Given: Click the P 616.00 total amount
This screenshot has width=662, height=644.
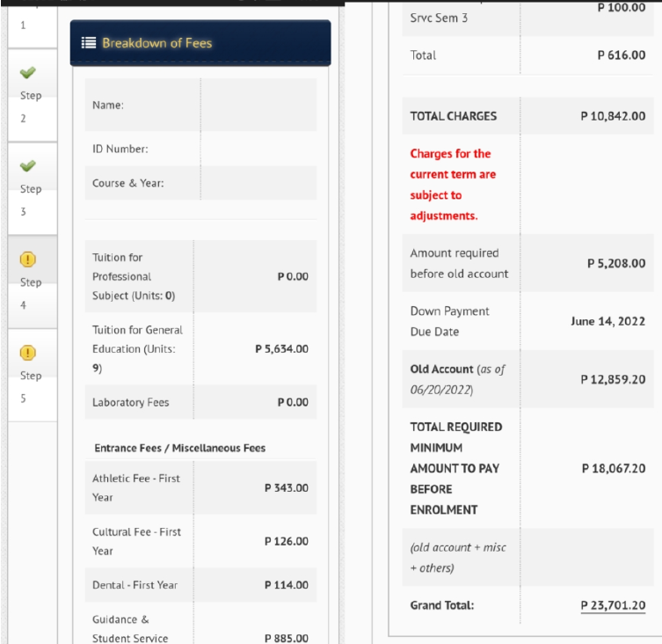Looking at the screenshot, I should (622, 55).
